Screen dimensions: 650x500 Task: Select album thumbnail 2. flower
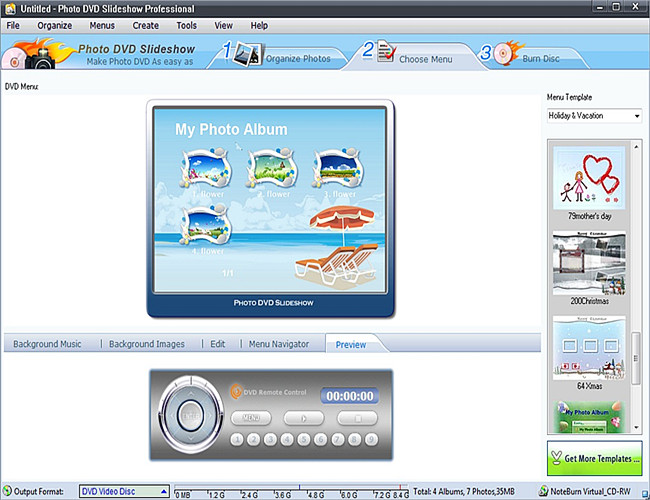272,167
